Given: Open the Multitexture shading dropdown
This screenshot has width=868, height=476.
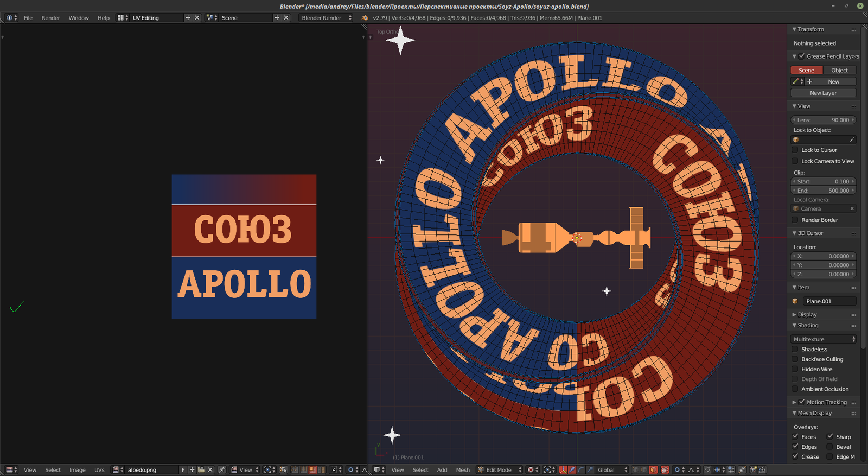Looking at the screenshot, I should pos(824,339).
